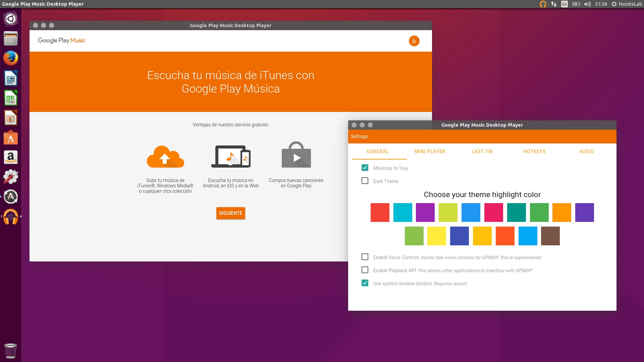This screenshot has height=362, width=644.
Task: Enable Playback API checkbox
Action: 365,270
